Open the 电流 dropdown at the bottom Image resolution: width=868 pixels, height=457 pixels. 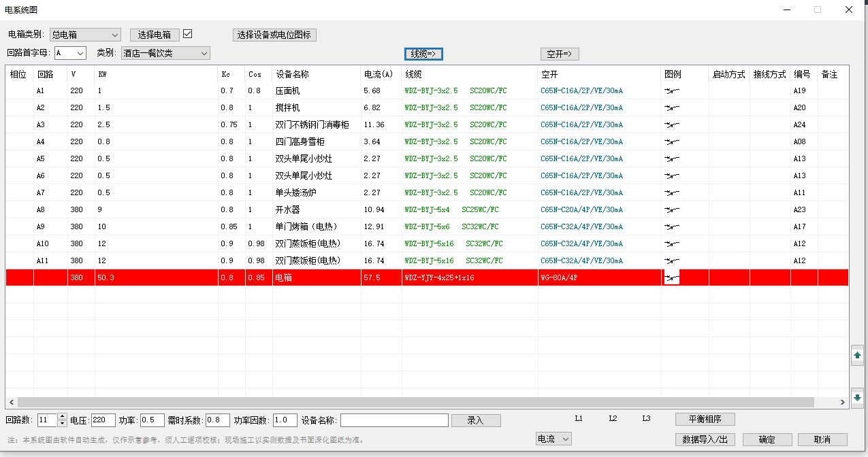pos(553,439)
